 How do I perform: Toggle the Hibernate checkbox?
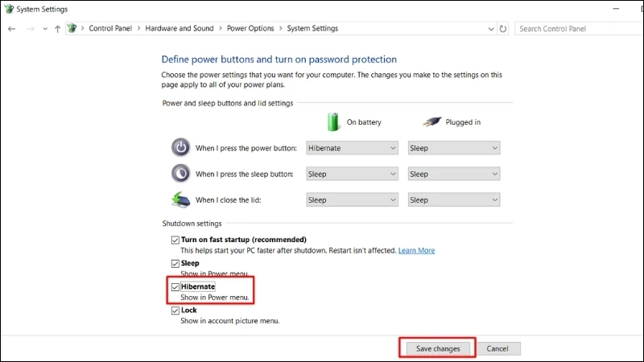click(x=175, y=287)
